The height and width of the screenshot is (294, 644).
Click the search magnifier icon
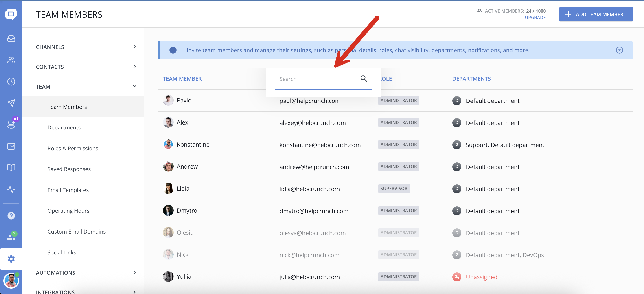pos(364,79)
